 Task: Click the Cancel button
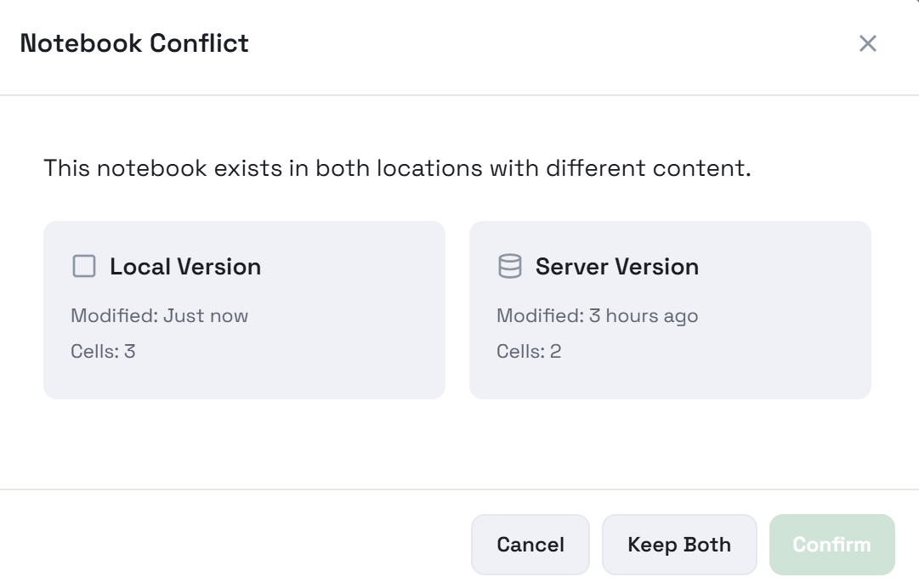(530, 544)
